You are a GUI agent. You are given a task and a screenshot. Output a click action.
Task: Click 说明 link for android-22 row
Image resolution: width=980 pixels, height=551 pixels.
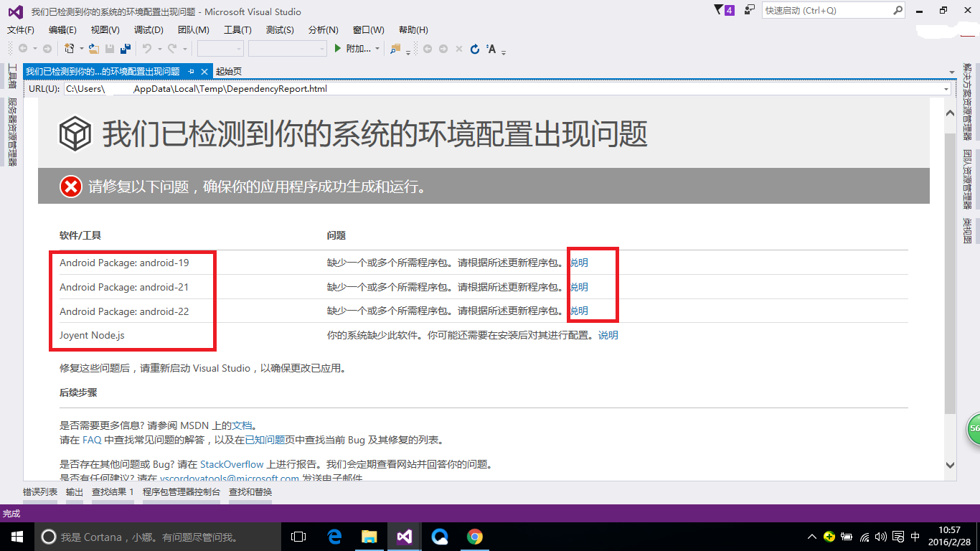(x=578, y=311)
